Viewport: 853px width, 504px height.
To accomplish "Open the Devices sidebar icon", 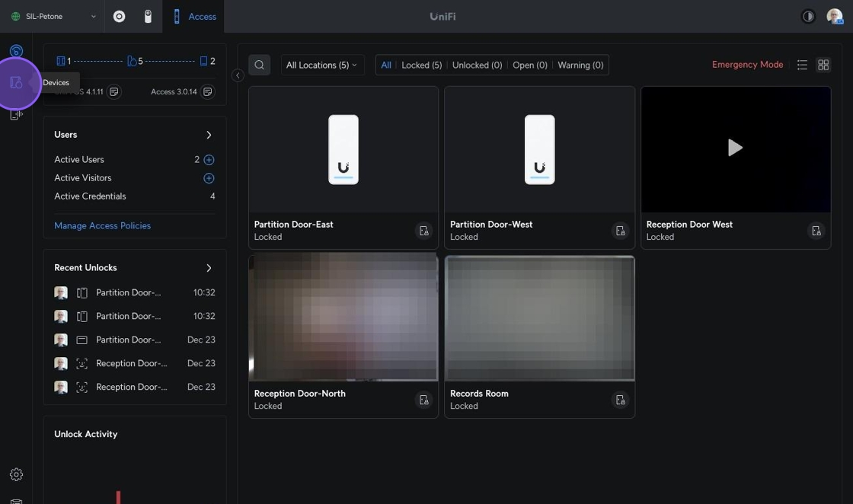I will pyautogui.click(x=16, y=83).
